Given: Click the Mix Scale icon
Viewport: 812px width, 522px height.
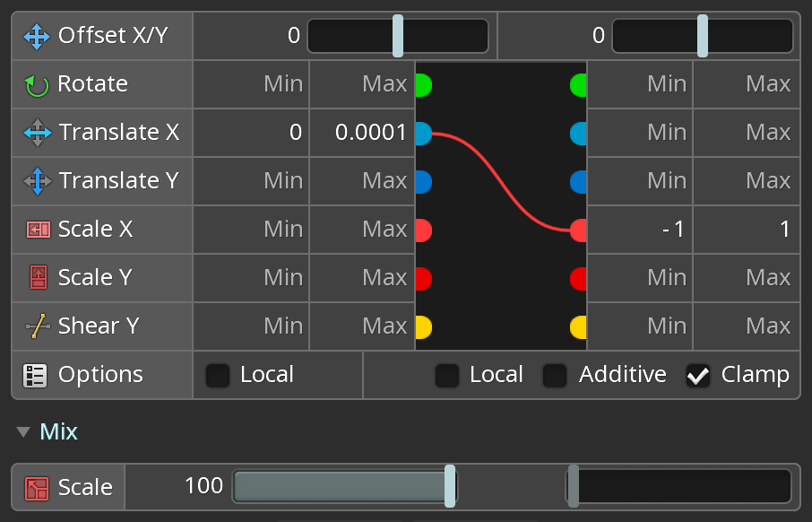Looking at the screenshot, I should pyautogui.click(x=37, y=488).
